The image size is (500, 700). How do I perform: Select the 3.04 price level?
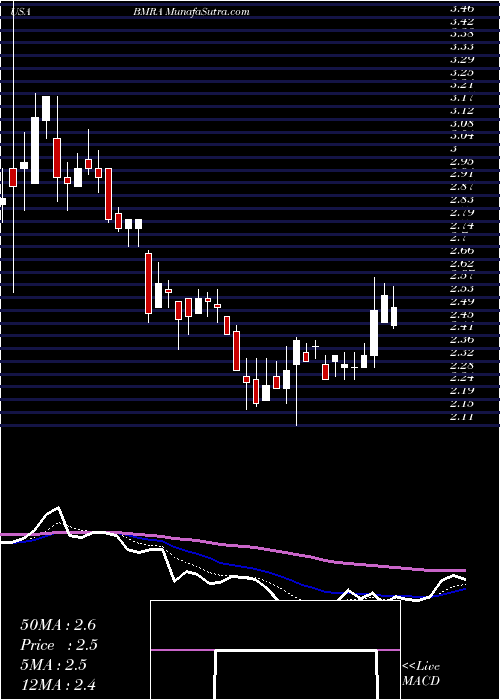tap(461, 135)
